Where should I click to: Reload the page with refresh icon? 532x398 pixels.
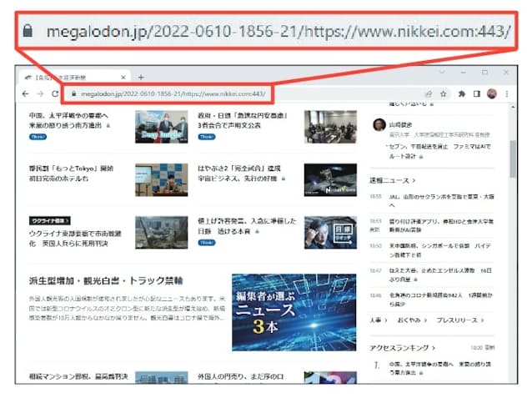click(x=55, y=94)
